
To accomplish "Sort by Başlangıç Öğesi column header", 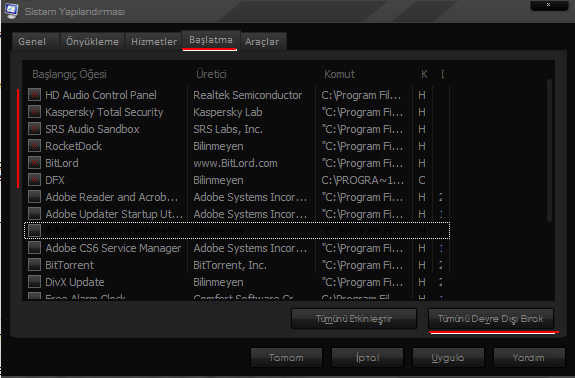I will (x=69, y=74).
